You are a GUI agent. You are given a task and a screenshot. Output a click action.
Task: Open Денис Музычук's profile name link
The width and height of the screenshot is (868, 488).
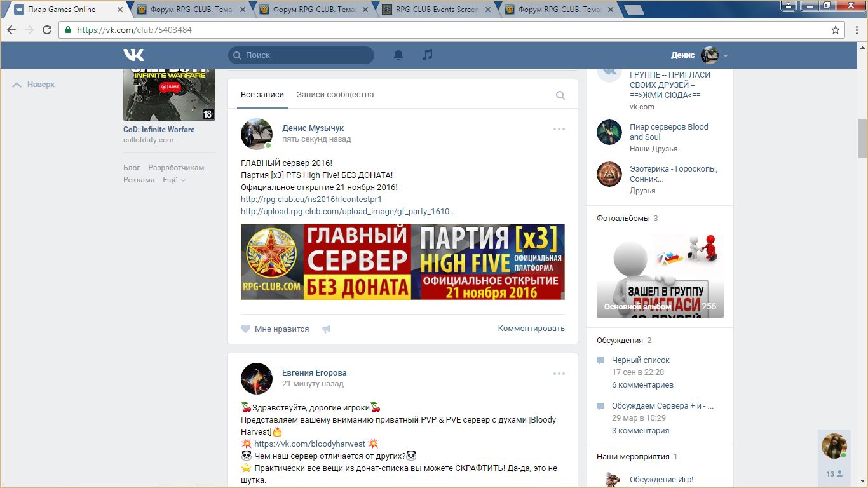(313, 128)
